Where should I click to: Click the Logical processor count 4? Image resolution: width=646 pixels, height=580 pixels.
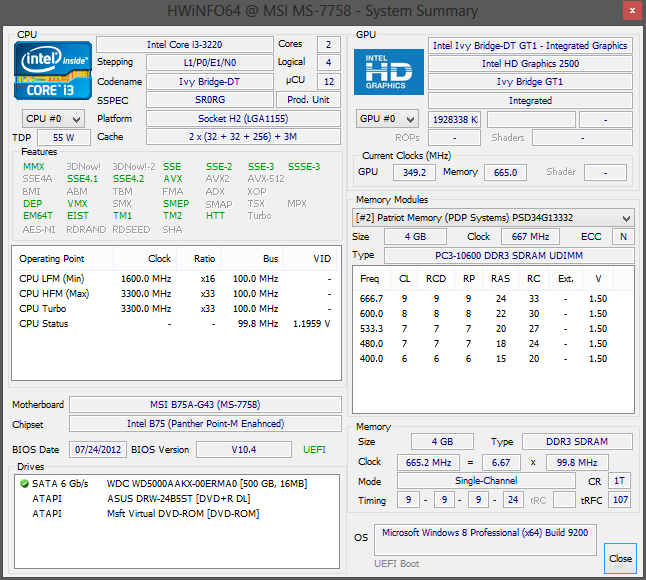tap(328, 63)
